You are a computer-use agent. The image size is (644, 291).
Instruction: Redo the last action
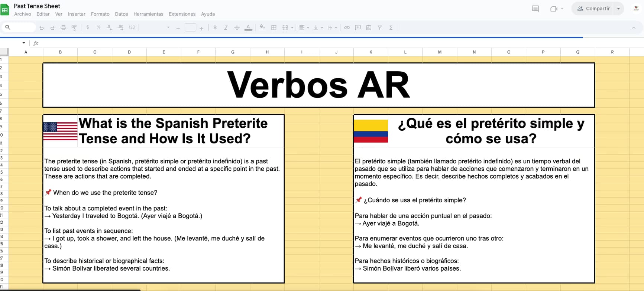click(x=52, y=28)
